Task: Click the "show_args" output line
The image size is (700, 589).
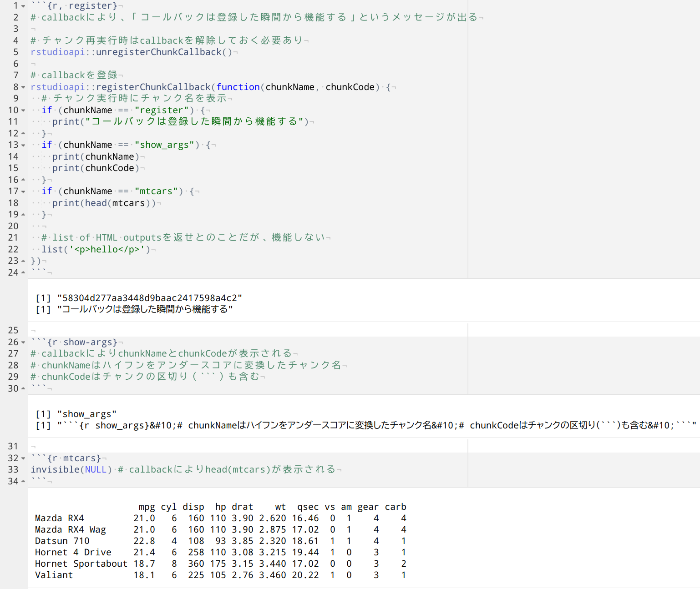Action: 86,414
